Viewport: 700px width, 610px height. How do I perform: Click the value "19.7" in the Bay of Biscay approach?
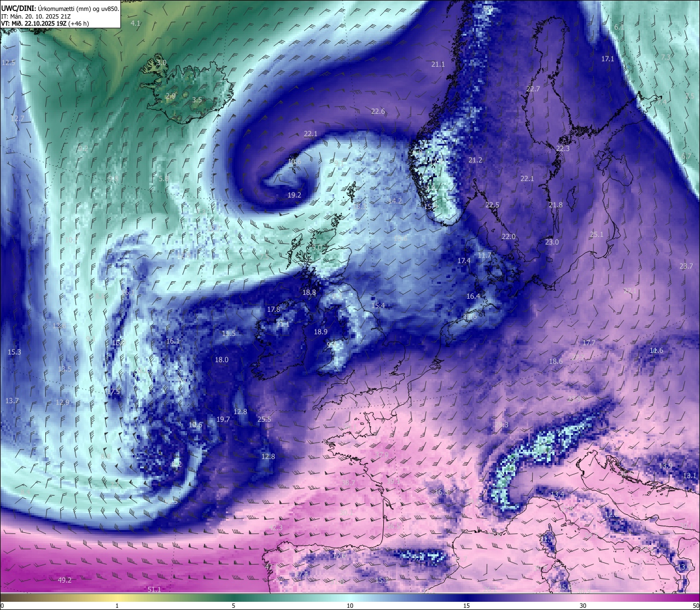(223, 419)
